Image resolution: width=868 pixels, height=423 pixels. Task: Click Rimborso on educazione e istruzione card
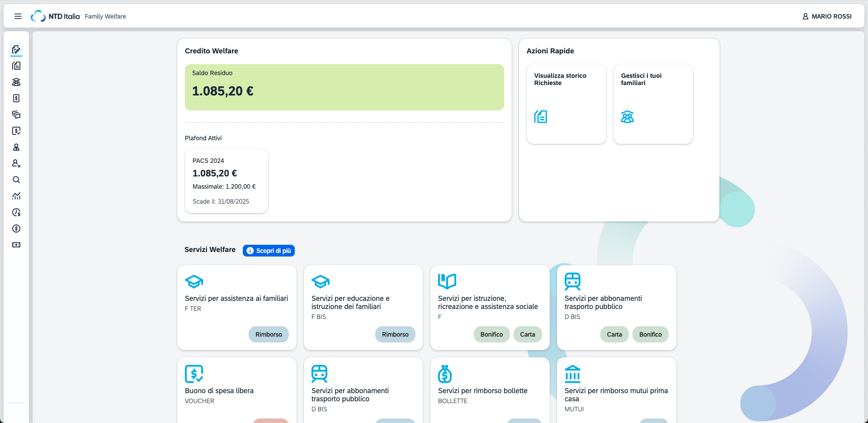tap(395, 334)
